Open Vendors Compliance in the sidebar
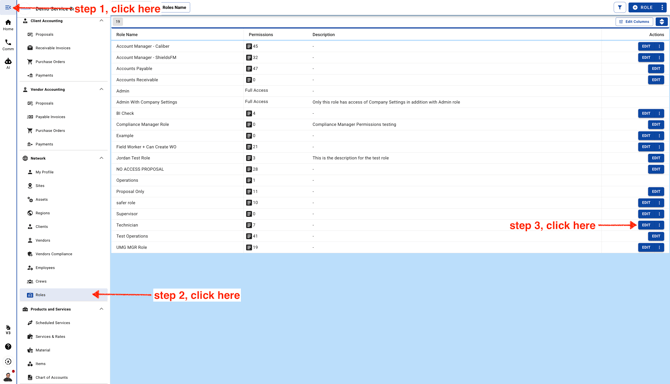Viewport: 670px width, 384px height. click(54, 254)
